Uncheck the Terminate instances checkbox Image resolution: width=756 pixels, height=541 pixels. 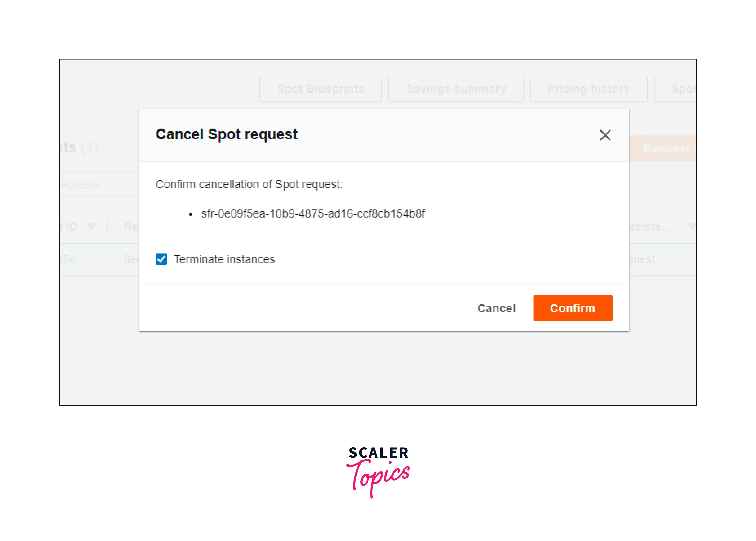point(161,259)
